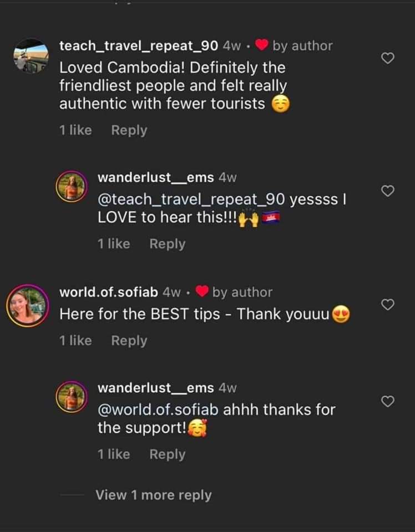Reply to "thanks for the support" comment
The width and height of the screenshot is (415, 532).
pyautogui.click(x=167, y=454)
